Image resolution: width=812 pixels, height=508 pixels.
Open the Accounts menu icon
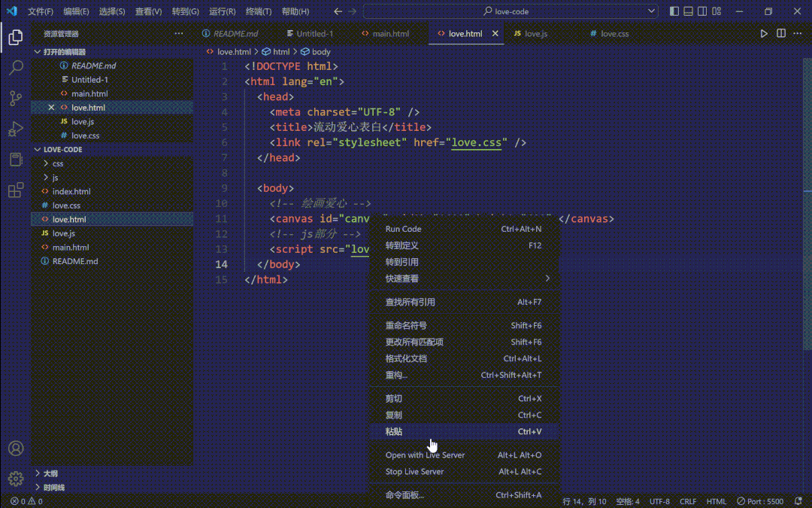(x=16, y=448)
